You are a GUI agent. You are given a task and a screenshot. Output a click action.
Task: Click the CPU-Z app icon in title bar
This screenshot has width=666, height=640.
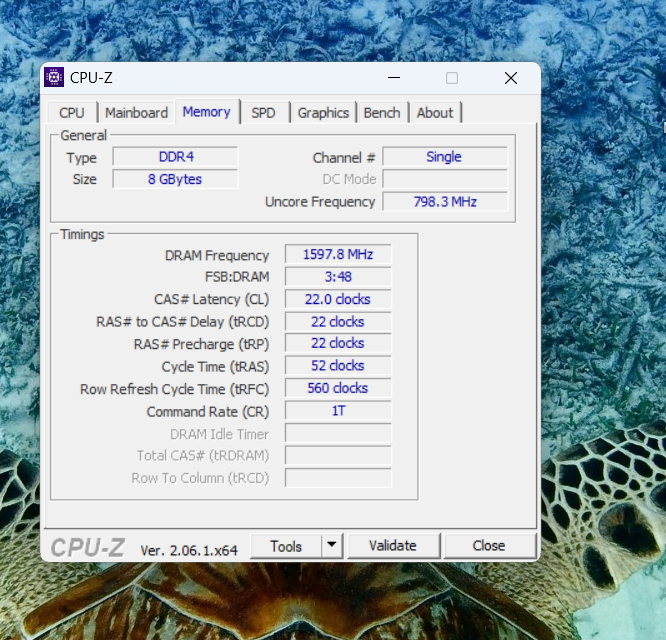54,77
